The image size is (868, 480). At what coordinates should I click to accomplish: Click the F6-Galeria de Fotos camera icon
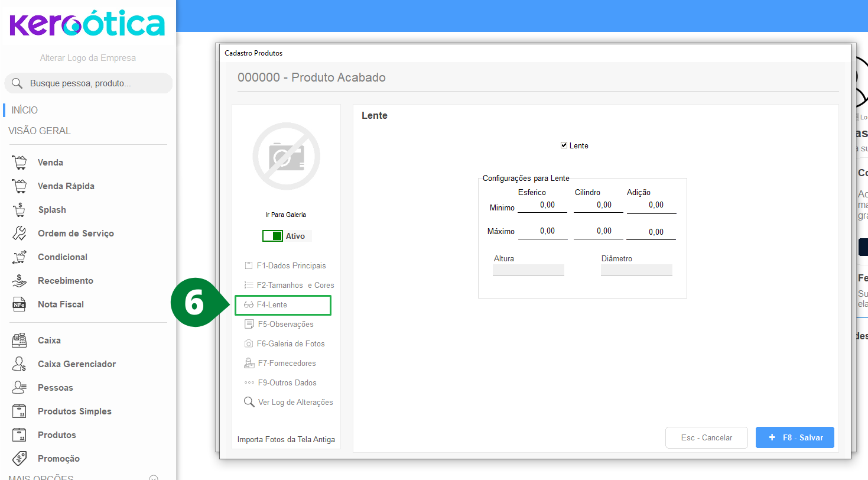coord(249,344)
